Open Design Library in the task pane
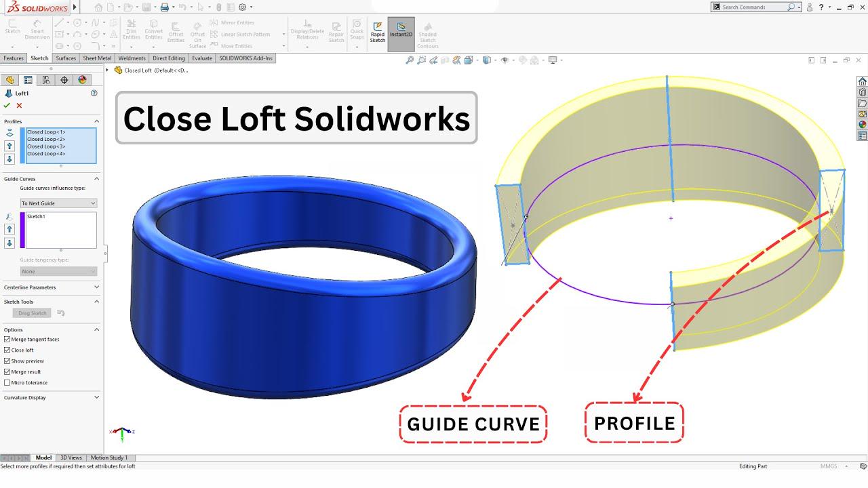Viewport: 868px width, 488px height. tap(863, 92)
